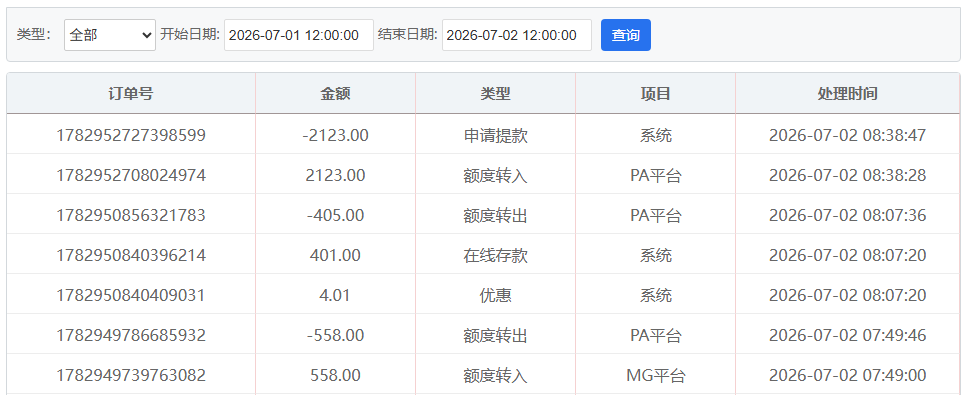973x395 pixels.
Task: Click the 申请提款 type cell
Action: pyautogui.click(x=495, y=135)
